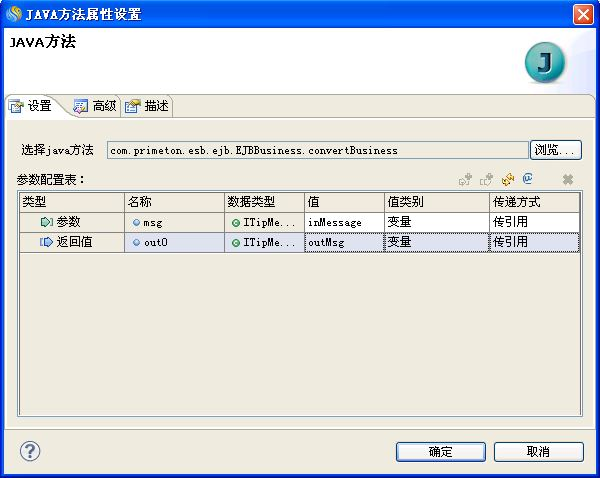This screenshot has width=600, height=478.
Task: Click green type icon in out0 row
Action: click(236, 242)
